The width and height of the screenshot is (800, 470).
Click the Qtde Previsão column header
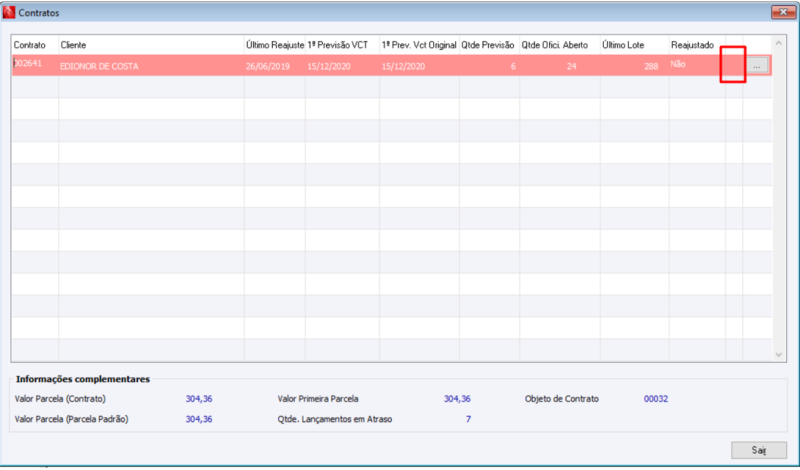tap(488, 45)
